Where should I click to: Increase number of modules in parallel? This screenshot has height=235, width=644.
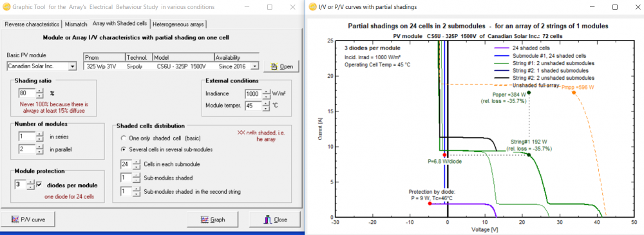(x=39, y=147)
